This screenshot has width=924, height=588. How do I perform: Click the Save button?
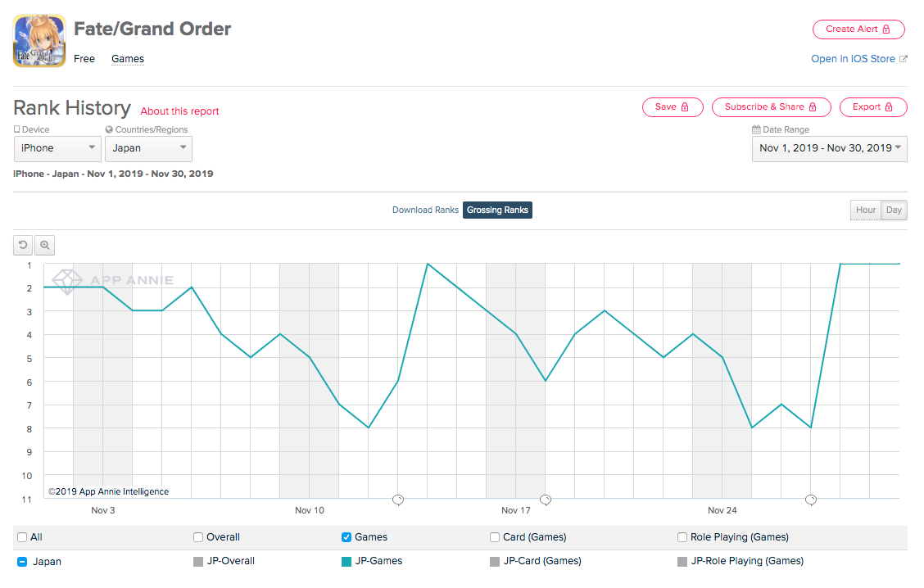[673, 106]
